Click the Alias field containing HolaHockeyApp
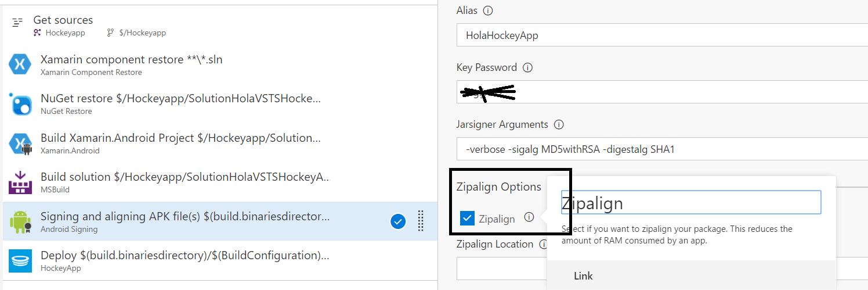The height and width of the screenshot is (290, 868). (x=662, y=35)
